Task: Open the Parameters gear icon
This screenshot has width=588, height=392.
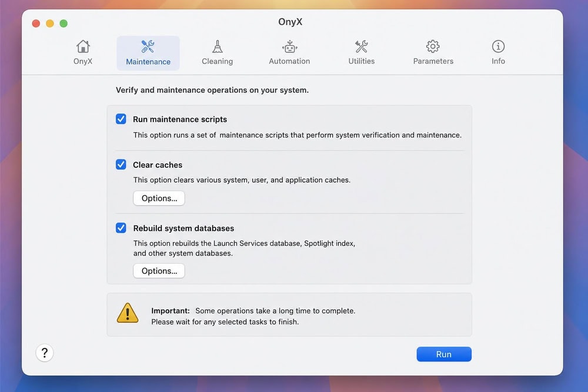Action: [x=433, y=46]
